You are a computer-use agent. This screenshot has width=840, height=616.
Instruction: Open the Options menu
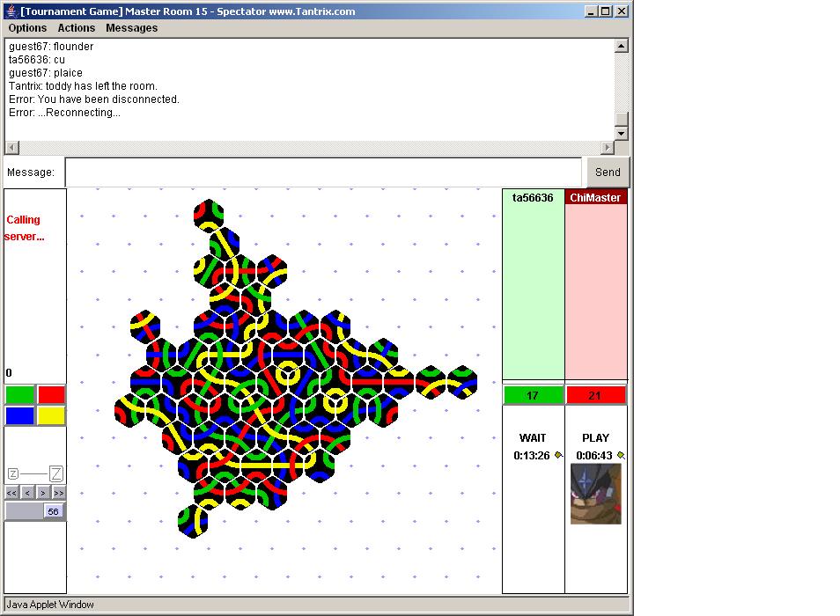click(x=27, y=28)
